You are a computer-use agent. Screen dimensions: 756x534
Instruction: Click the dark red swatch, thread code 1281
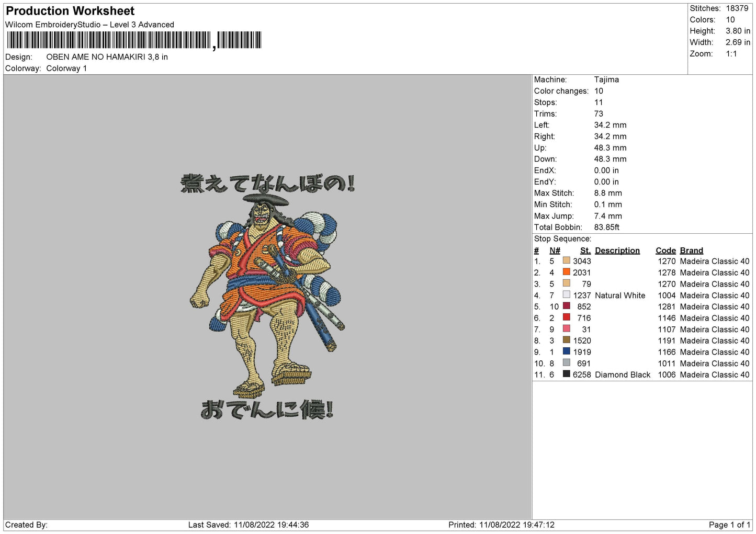[x=566, y=306]
